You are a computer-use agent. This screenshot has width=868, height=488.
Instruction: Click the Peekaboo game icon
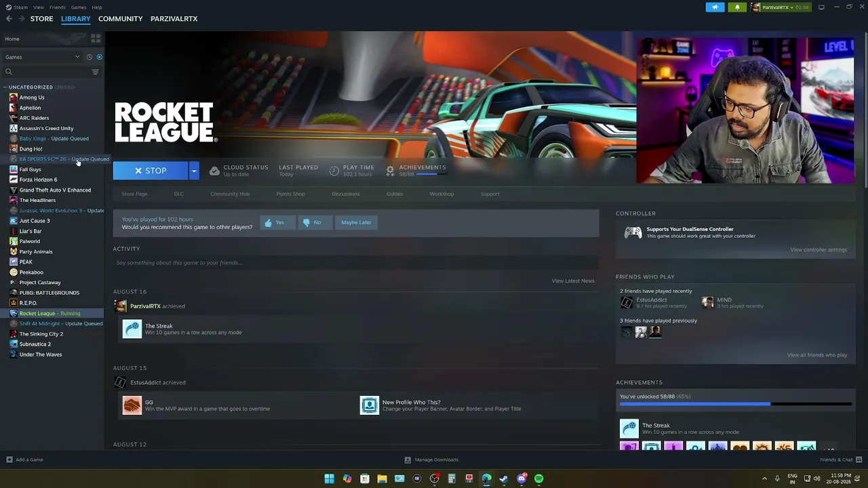click(x=14, y=272)
